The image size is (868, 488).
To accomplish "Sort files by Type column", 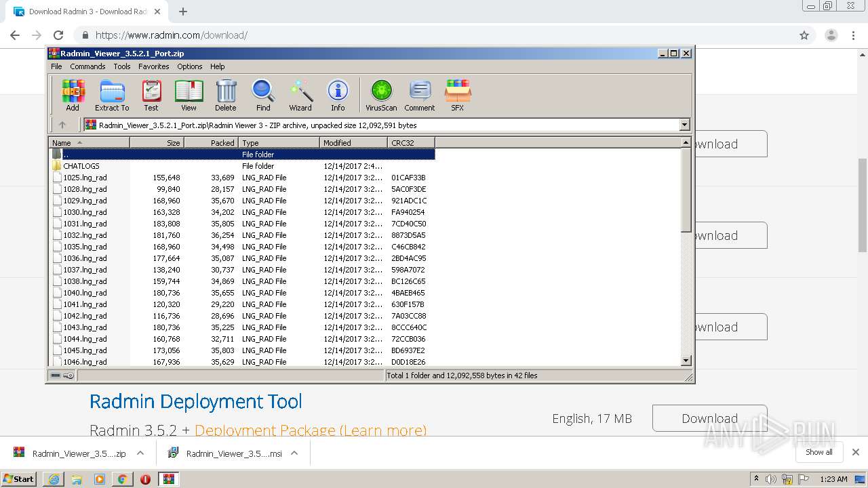I will click(279, 142).
